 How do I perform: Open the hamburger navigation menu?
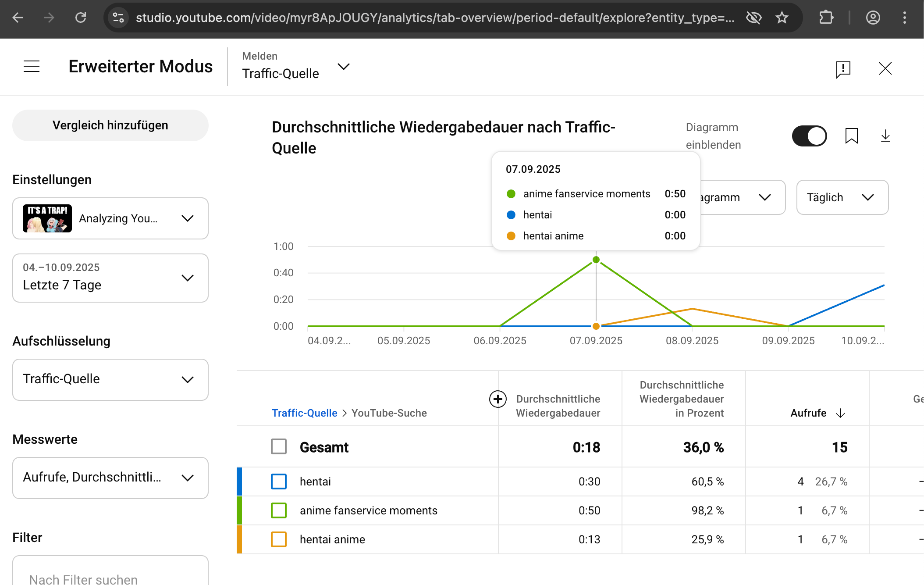pos(32,67)
